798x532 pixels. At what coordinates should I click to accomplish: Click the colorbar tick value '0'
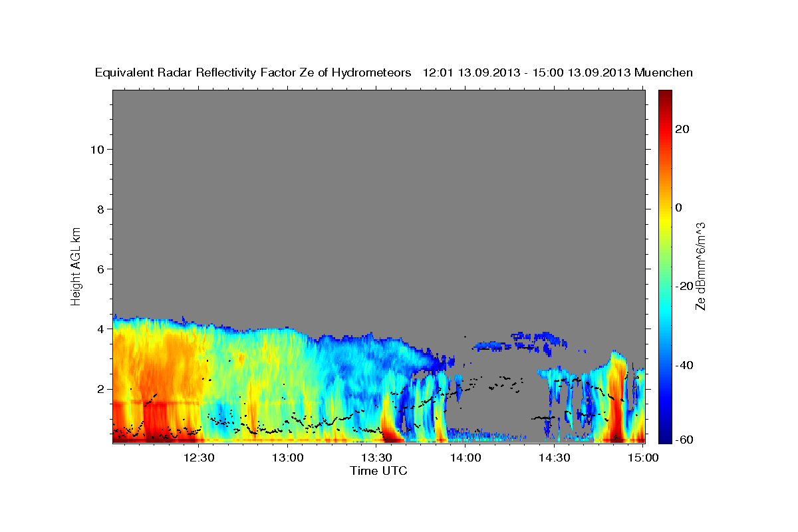click(x=679, y=207)
